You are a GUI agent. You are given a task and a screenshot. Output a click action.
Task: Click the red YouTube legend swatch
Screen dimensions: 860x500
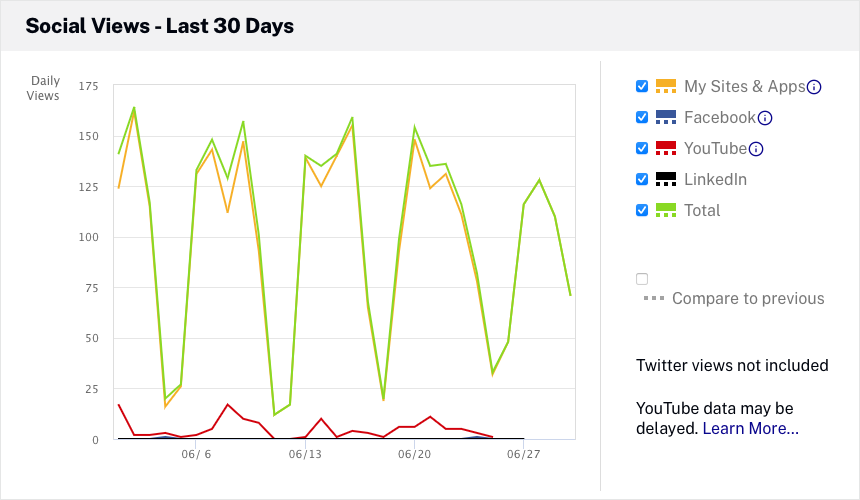[666, 148]
